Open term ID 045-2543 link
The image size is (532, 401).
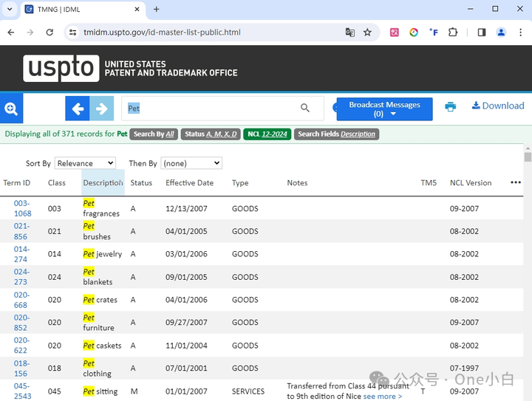[x=22, y=391]
